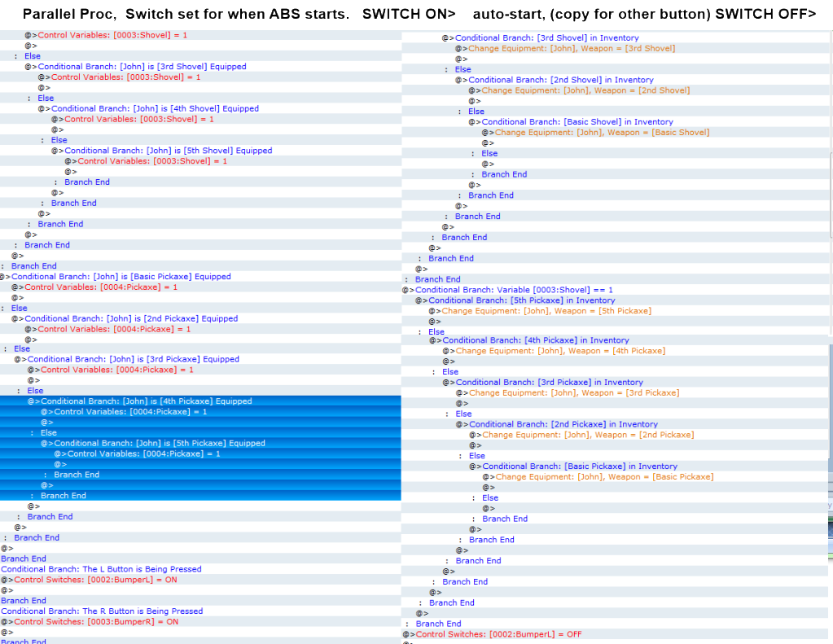Click the 2nd Pickaxe Equipped conditional branch
This screenshot has height=644, width=833.
click(x=131, y=319)
